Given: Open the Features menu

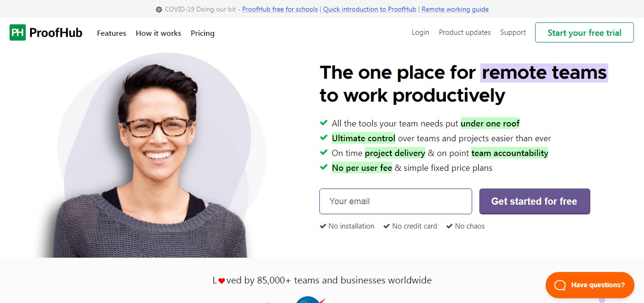Looking at the screenshot, I should click(x=111, y=33).
